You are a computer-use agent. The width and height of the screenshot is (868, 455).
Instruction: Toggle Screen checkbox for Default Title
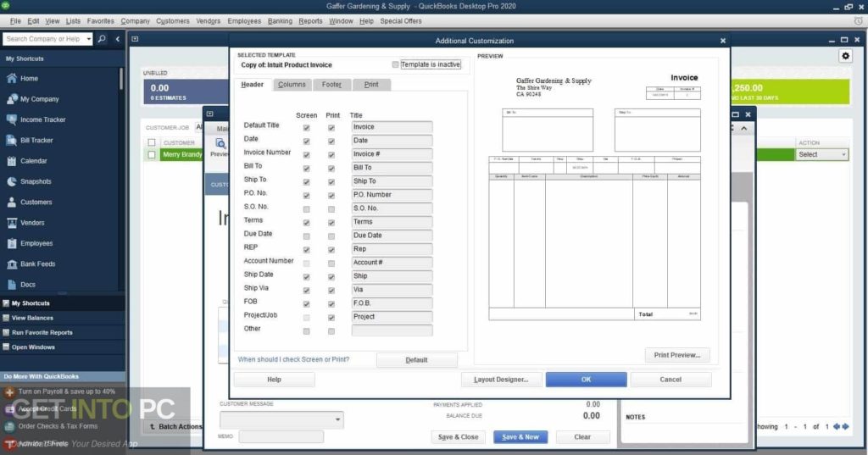(x=306, y=128)
